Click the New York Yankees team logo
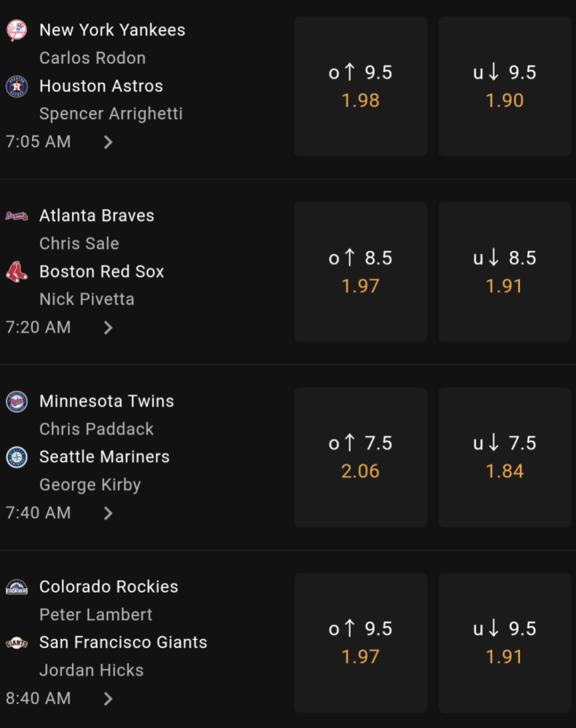The height and width of the screenshot is (728, 576). pos(16,31)
